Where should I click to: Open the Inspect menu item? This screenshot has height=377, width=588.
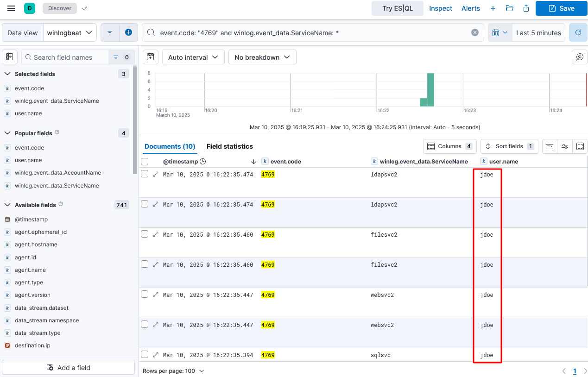pyautogui.click(x=440, y=8)
